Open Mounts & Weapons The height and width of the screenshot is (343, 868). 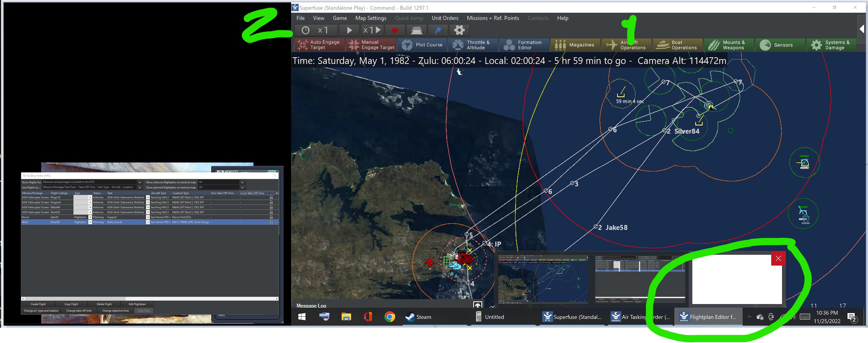(729, 45)
